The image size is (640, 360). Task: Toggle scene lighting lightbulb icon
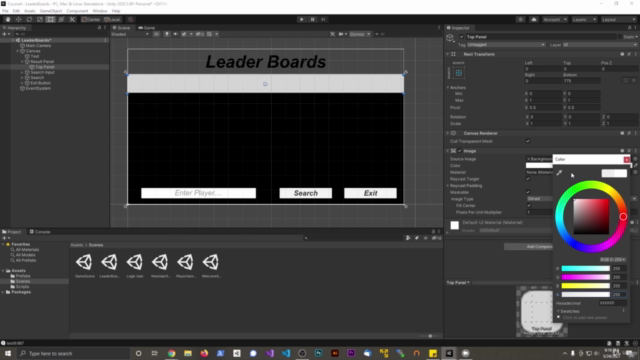(x=167, y=34)
